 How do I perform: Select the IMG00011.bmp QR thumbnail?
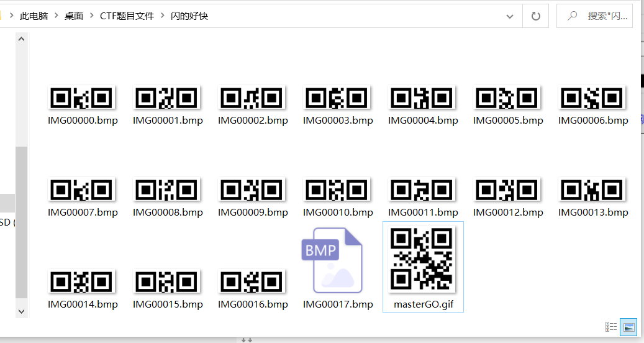pos(422,190)
